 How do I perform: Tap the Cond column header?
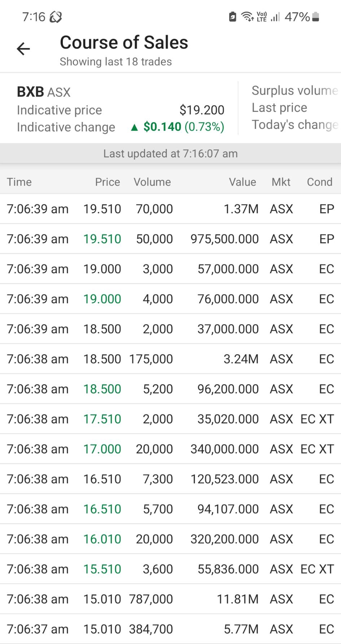tap(319, 182)
